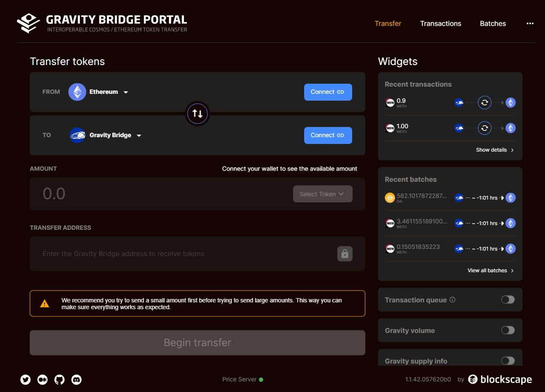Click the blockscape logo in the footer
The image size is (545, 392).
[x=500, y=379]
